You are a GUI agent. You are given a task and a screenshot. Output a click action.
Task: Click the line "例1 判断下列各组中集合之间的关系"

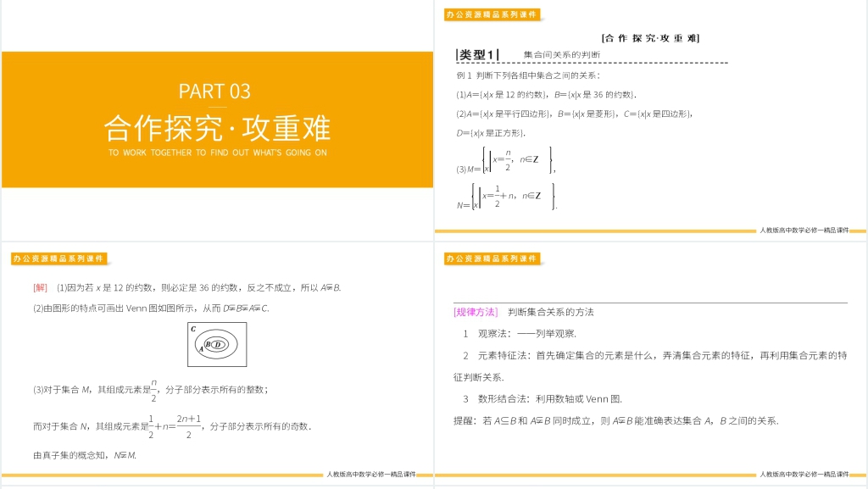point(528,75)
